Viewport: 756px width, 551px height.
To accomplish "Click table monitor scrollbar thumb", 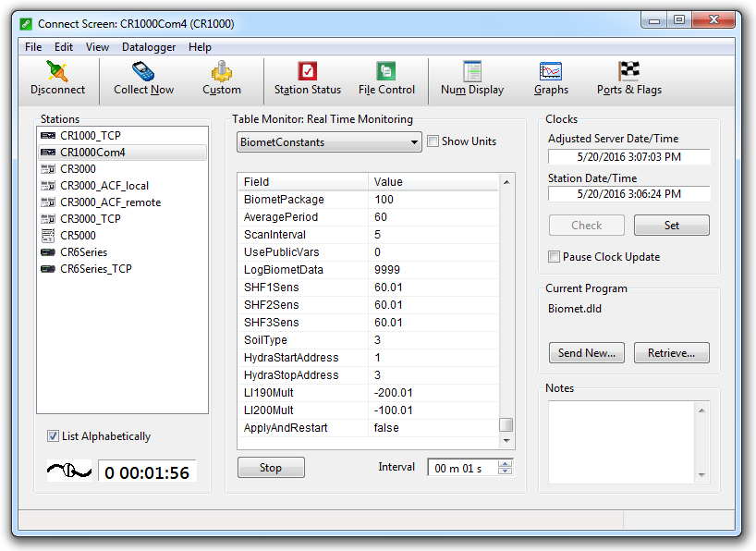I will (506, 424).
